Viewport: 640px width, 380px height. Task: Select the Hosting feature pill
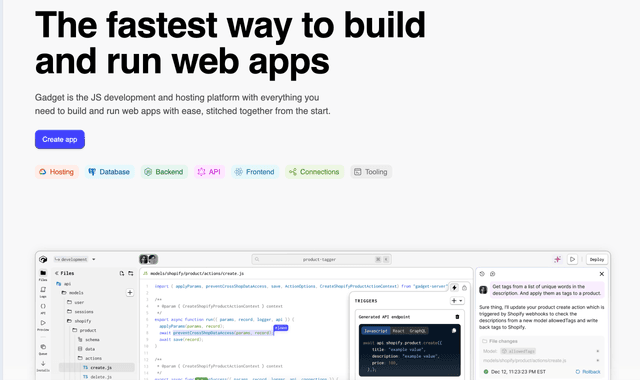(x=57, y=172)
